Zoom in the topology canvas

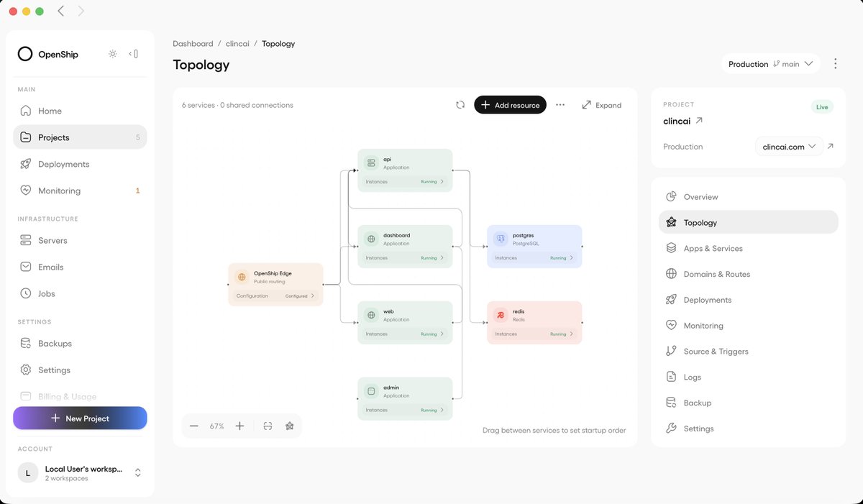coord(239,426)
